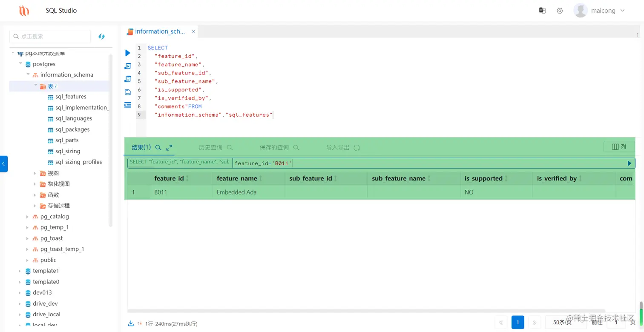Execute the feature_id filter with the blue arrow

pyautogui.click(x=629, y=163)
